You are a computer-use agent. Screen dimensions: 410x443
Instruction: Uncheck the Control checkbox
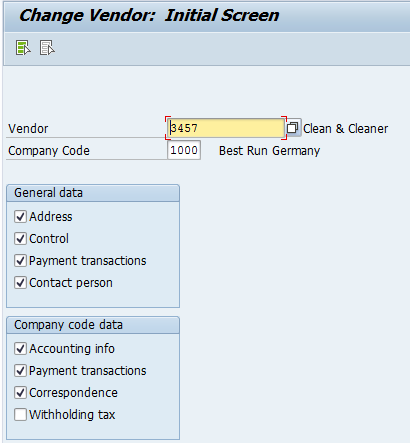pyautogui.click(x=20, y=238)
